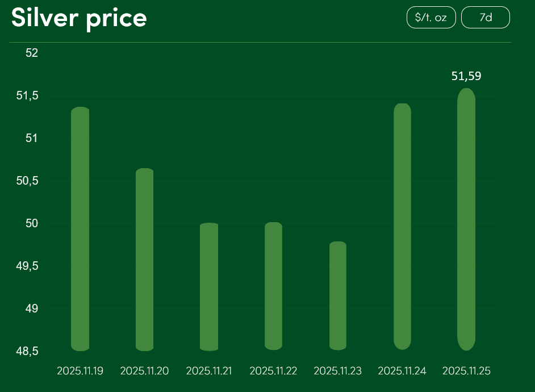Select the 50,5 y-axis label
This screenshot has width=535, height=392.
[28, 181]
